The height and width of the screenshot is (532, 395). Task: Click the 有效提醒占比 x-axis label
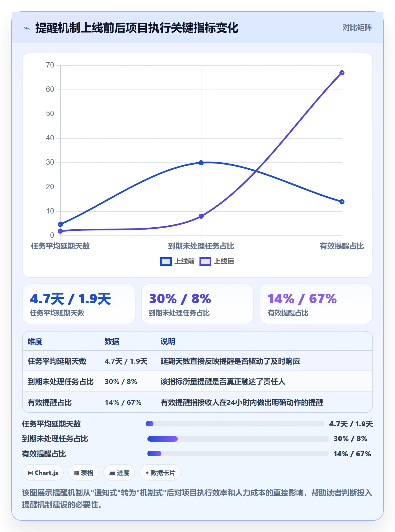(x=342, y=246)
